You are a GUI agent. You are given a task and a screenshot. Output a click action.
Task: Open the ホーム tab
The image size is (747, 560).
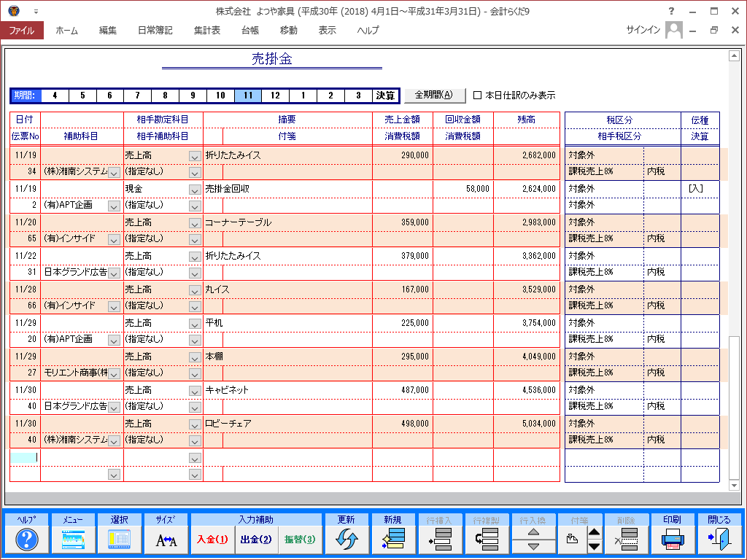66,30
